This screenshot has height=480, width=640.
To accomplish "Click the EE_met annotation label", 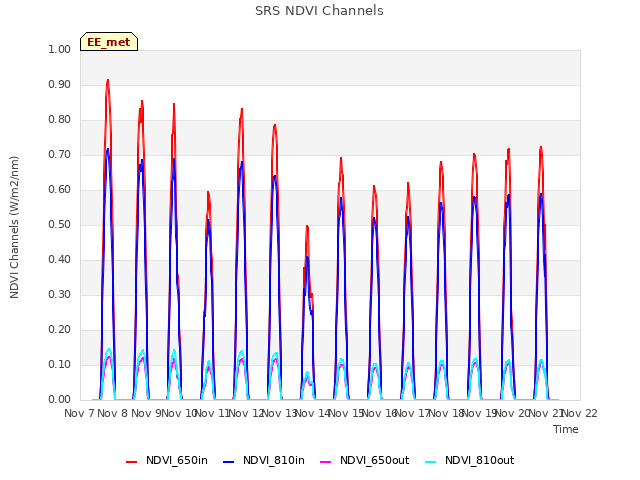I will pyautogui.click(x=109, y=42).
